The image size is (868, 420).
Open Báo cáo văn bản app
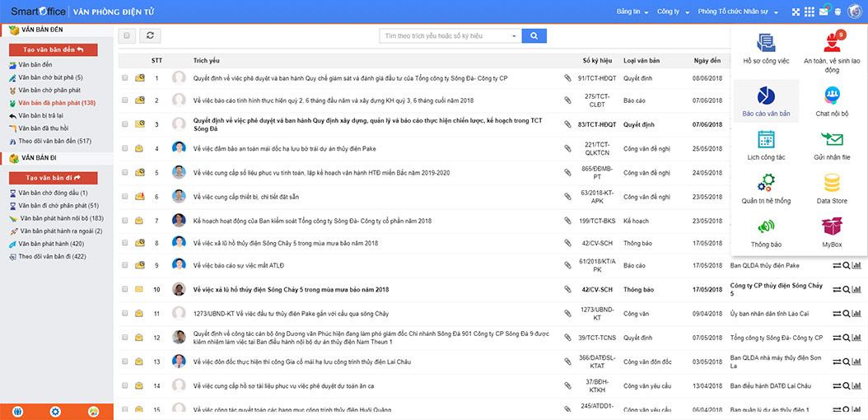coord(766,101)
